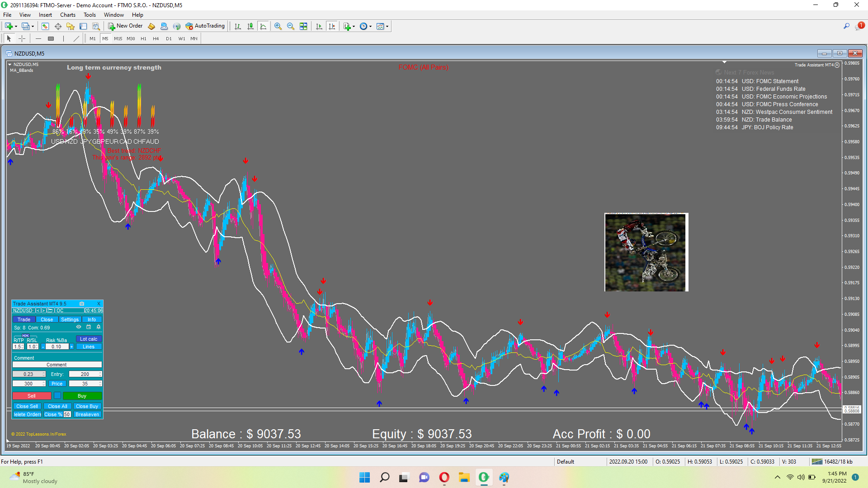
Task: Toggle the AutoTrading button
Action: click(x=205, y=26)
